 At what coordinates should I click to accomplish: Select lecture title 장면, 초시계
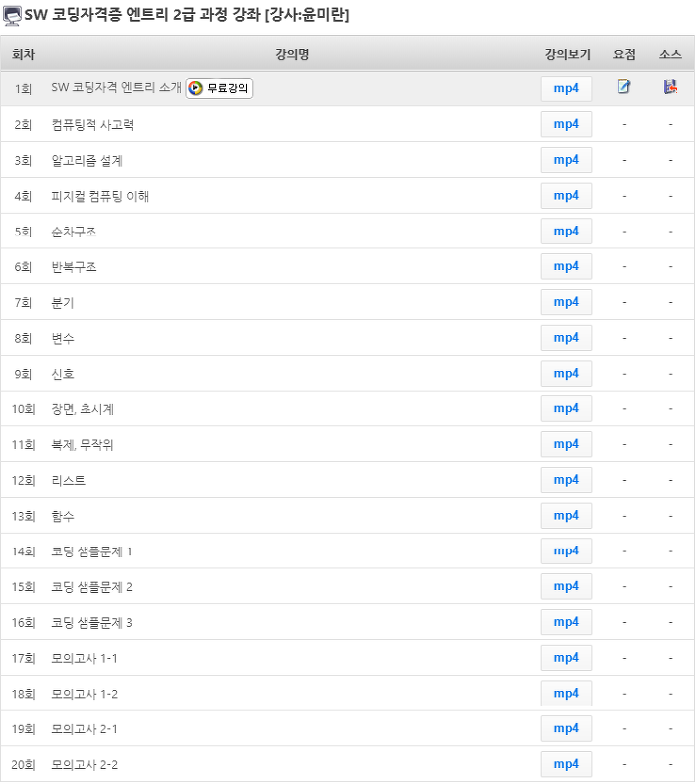83,409
